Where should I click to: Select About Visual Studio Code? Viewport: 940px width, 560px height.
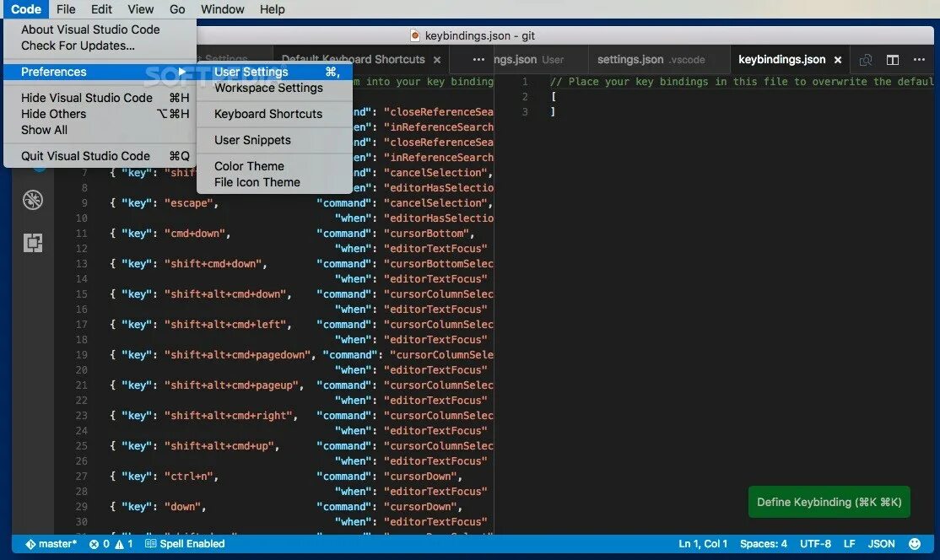pos(90,30)
